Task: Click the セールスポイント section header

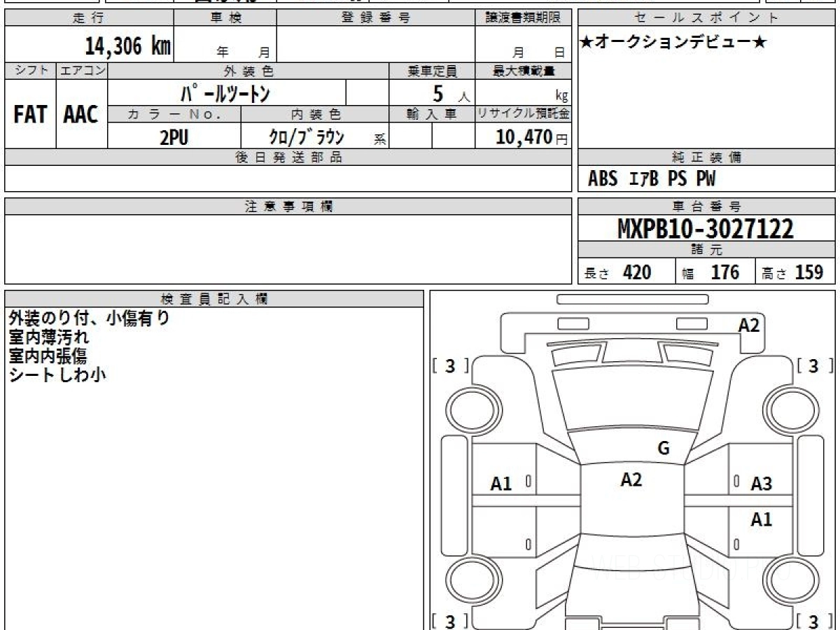Action: click(707, 18)
